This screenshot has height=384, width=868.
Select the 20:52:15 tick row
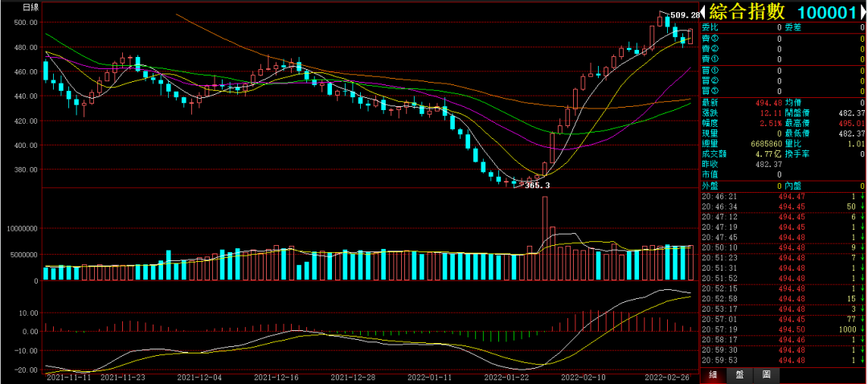point(783,288)
